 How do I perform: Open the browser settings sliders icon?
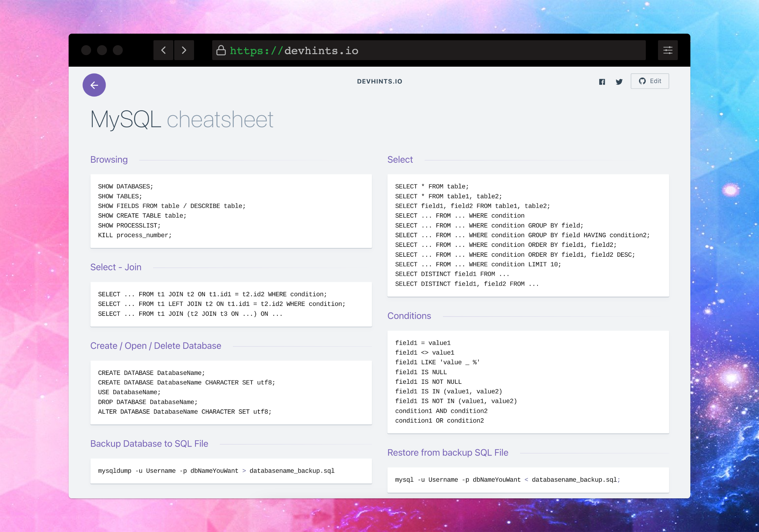coord(668,50)
